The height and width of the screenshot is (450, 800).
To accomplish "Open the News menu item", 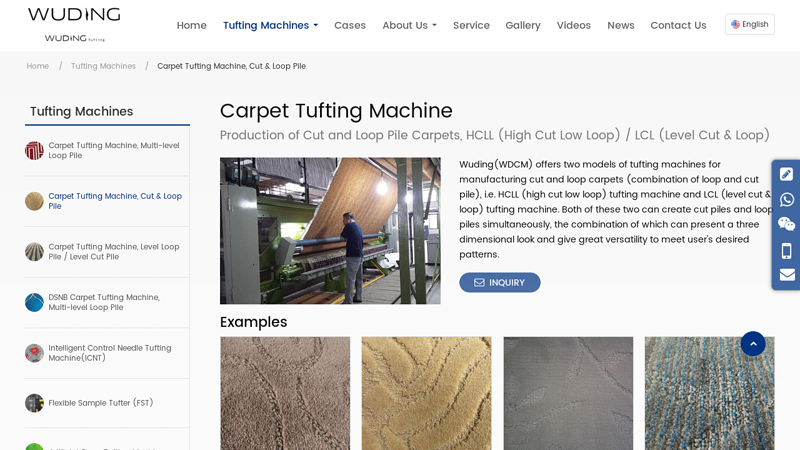I will (x=620, y=25).
